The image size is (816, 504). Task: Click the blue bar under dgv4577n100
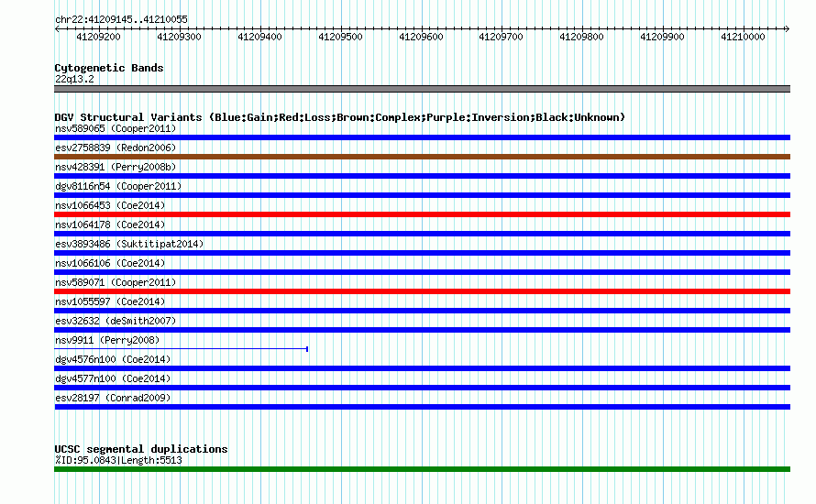[422, 388]
